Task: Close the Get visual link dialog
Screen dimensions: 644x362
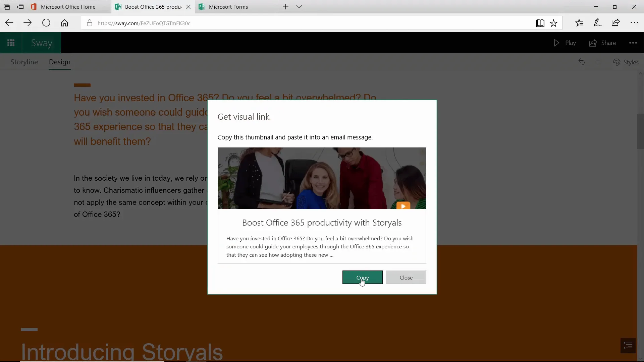Action: click(x=406, y=277)
